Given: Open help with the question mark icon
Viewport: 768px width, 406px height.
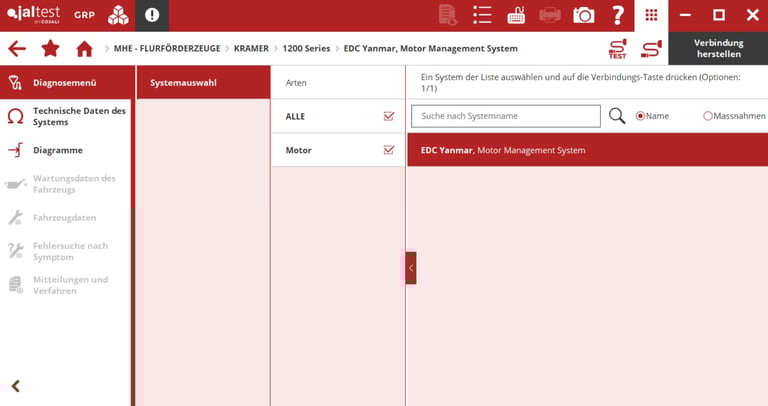Looking at the screenshot, I should (x=618, y=15).
